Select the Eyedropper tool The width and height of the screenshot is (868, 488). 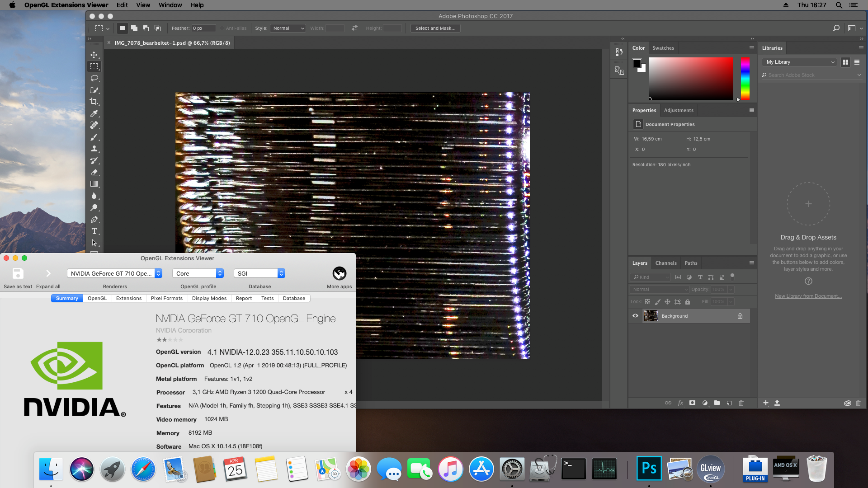(94, 113)
